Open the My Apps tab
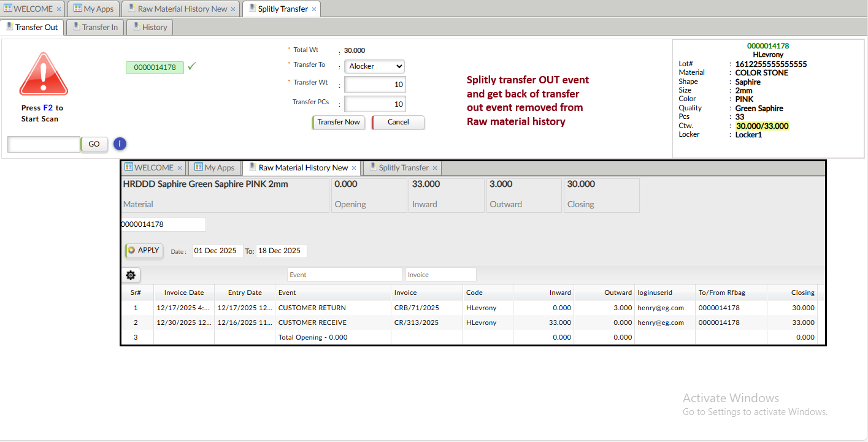Screen dimensions: 868x442 pyautogui.click(x=93, y=9)
